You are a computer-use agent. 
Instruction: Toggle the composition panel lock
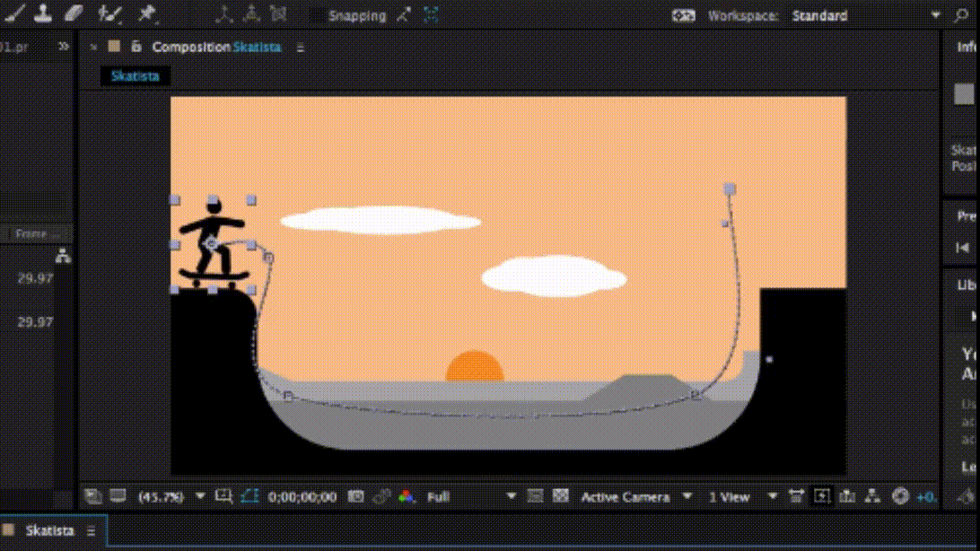pyautogui.click(x=136, y=47)
